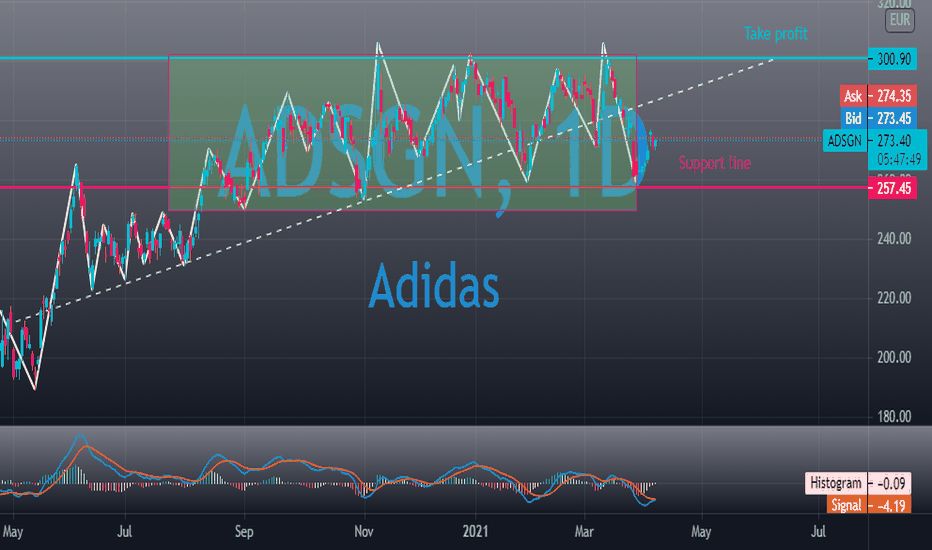932x550 pixels.
Task: Click the May label at the time axis start
Action: 12,531
